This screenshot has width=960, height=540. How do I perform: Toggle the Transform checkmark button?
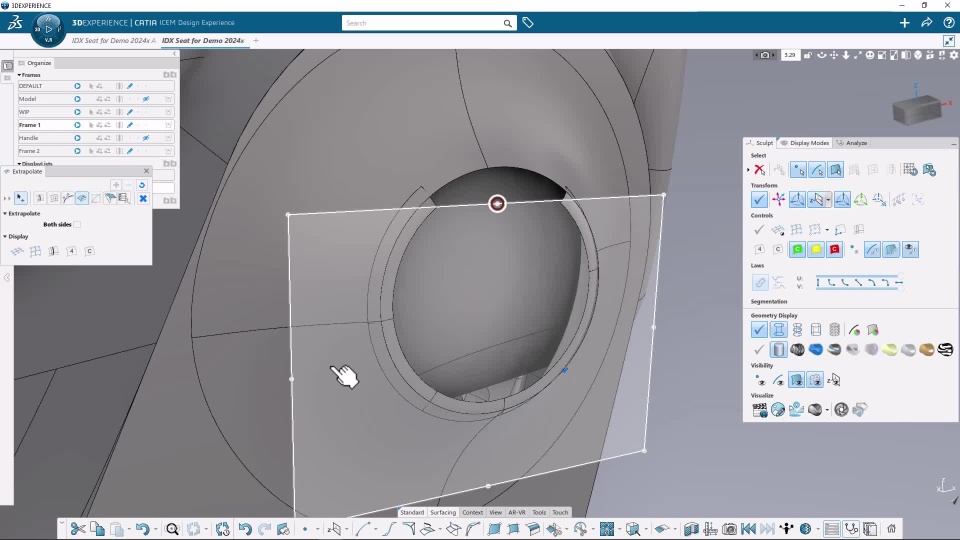coord(759,199)
